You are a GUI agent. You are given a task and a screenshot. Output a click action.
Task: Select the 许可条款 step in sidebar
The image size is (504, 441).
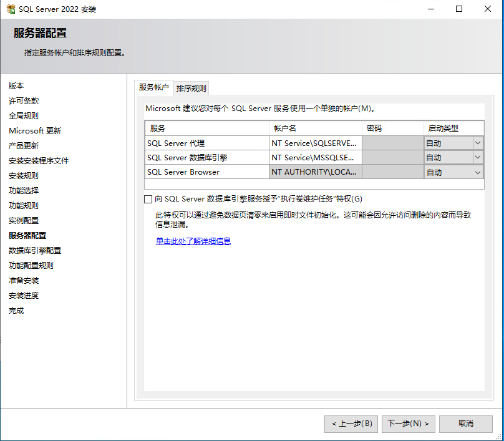click(x=24, y=101)
